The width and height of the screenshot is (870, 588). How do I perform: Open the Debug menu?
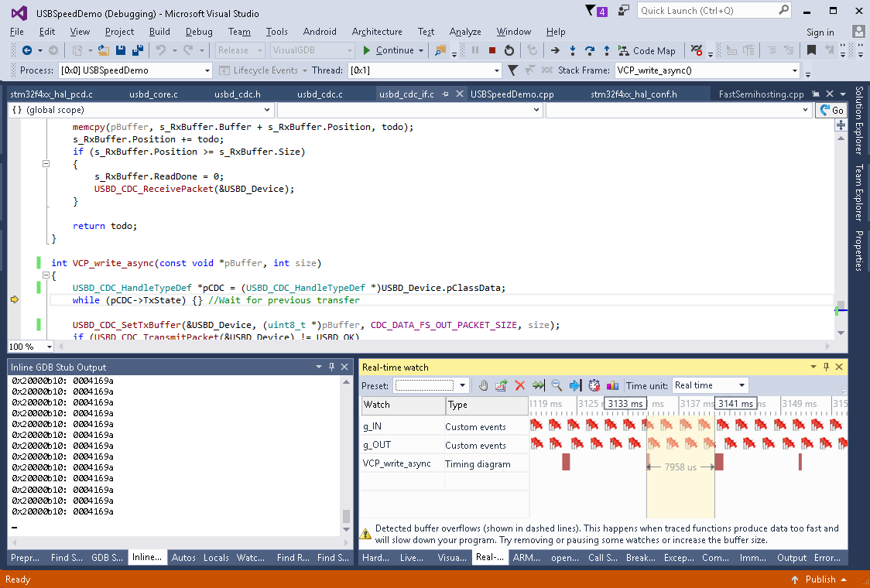pos(199,32)
